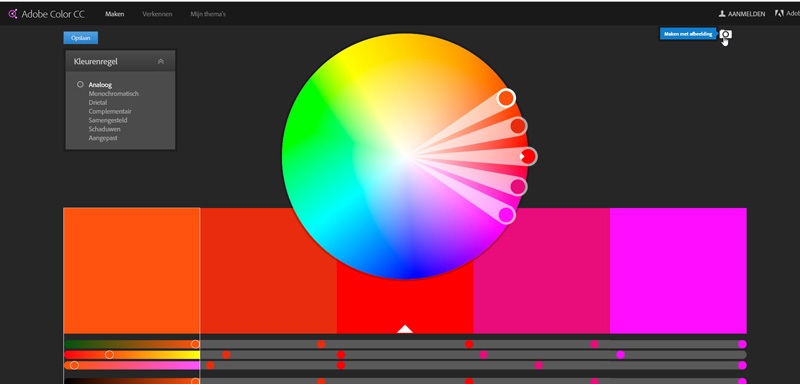Screen dimensions: 800x384
Task: Click the white base color triangle marker
Action: click(x=405, y=329)
